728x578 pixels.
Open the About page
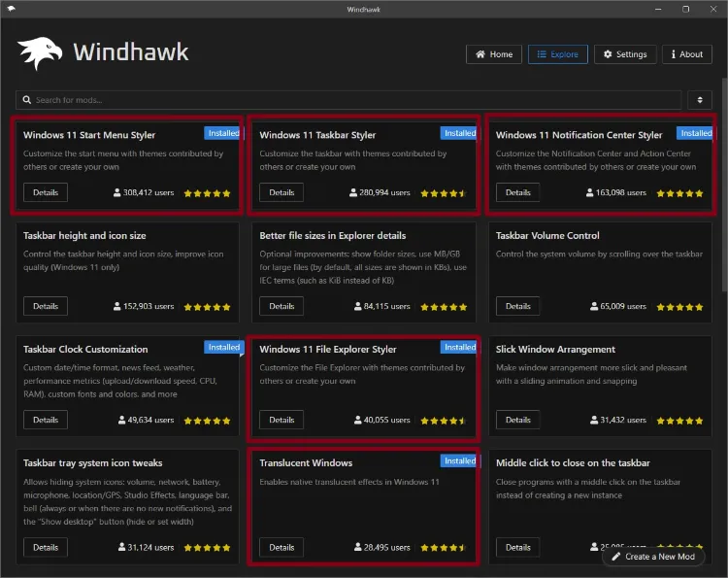(685, 54)
